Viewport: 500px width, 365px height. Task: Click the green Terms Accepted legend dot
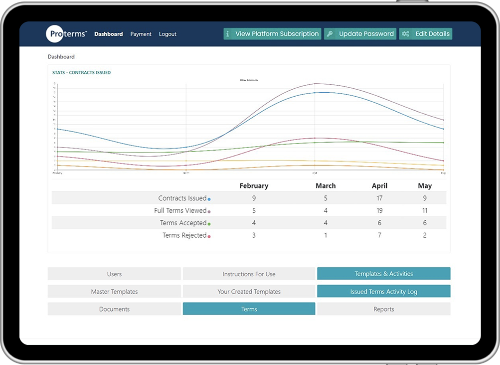[209, 224]
